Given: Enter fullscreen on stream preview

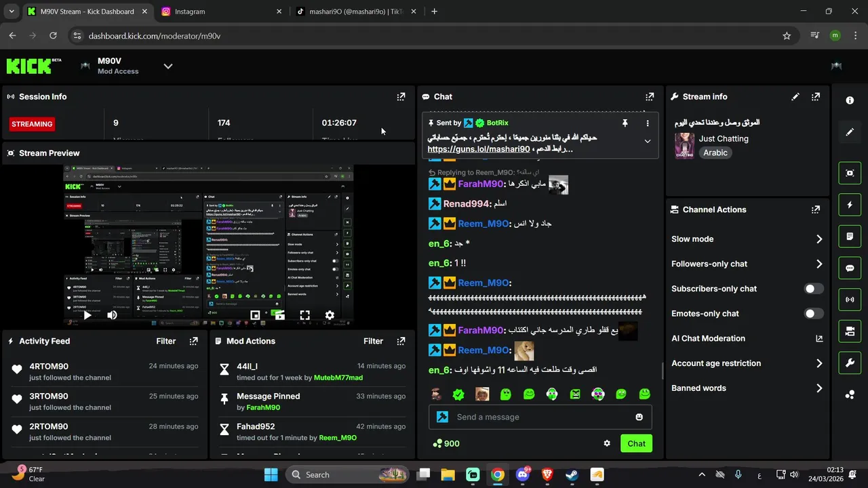Looking at the screenshot, I should click(304, 315).
